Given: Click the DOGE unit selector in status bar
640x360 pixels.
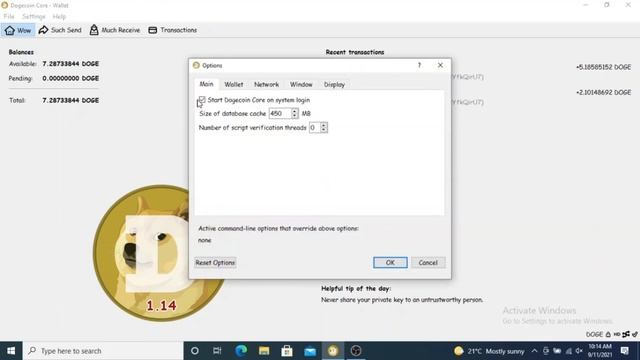Looking at the screenshot, I should [x=594, y=334].
